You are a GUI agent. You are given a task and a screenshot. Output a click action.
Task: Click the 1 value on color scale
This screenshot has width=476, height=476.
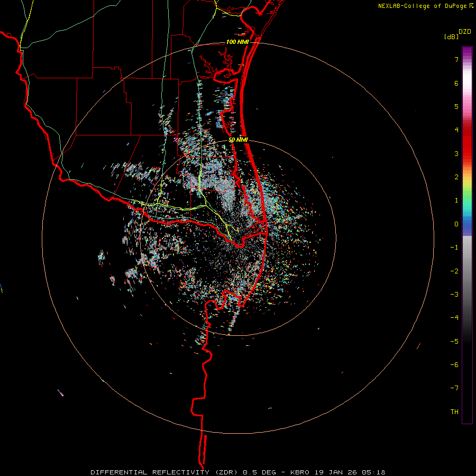[456, 200]
